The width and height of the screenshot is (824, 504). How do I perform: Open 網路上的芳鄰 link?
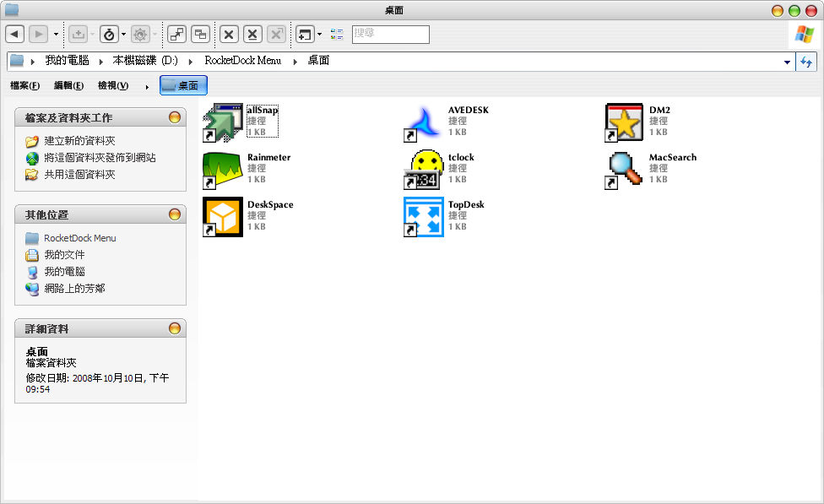click(x=74, y=289)
